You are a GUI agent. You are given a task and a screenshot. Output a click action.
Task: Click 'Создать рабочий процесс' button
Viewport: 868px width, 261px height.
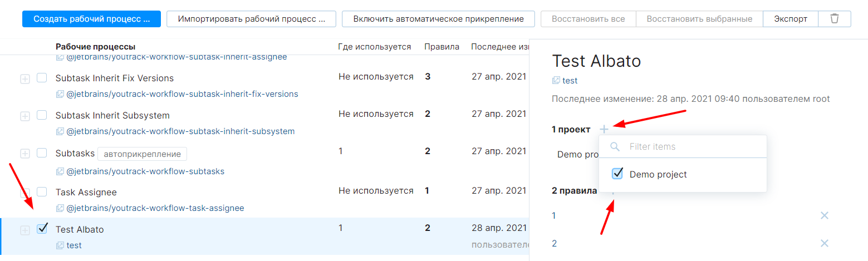[91, 19]
